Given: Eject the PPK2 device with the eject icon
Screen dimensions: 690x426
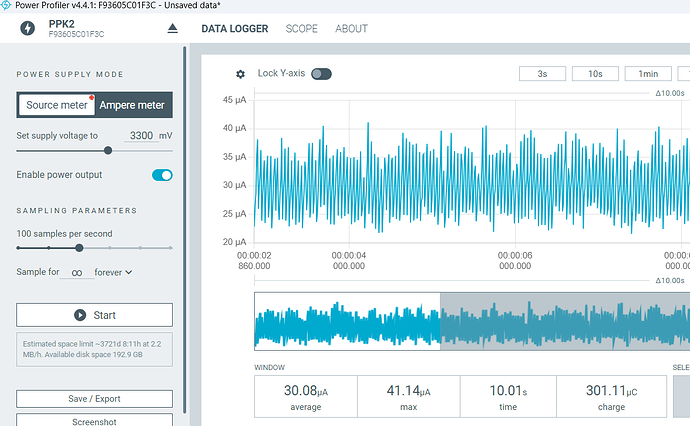Looking at the screenshot, I should click(x=172, y=29).
